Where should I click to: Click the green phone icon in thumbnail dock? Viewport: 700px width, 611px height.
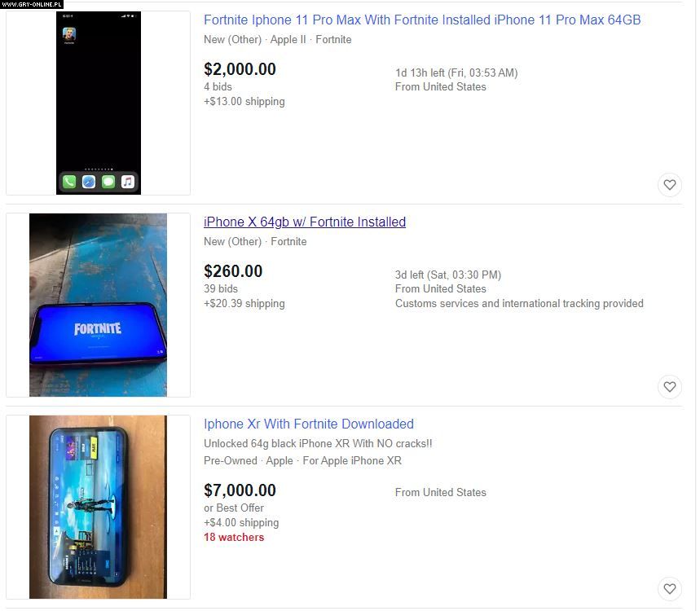tap(69, 182)
